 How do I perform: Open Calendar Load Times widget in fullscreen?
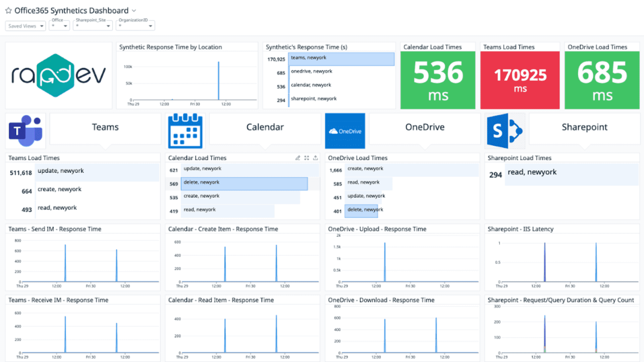pos(307,158)
